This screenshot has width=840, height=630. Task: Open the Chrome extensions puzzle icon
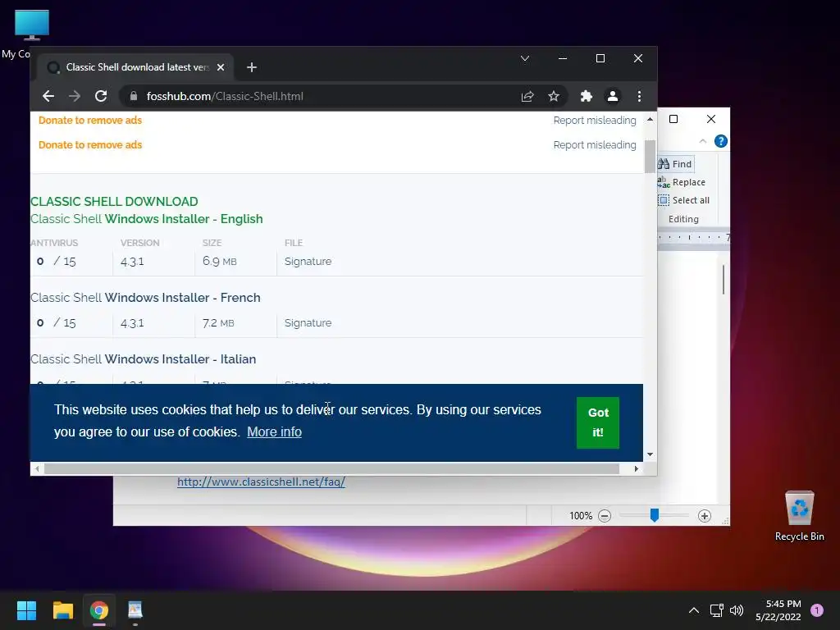(586, 97)
